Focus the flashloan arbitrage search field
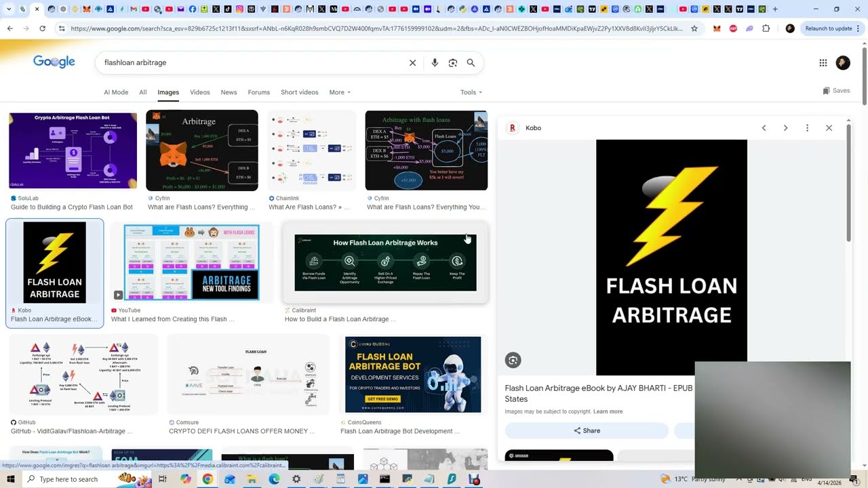This screenshot has width=868, height=488. click(x=251, y=62)
